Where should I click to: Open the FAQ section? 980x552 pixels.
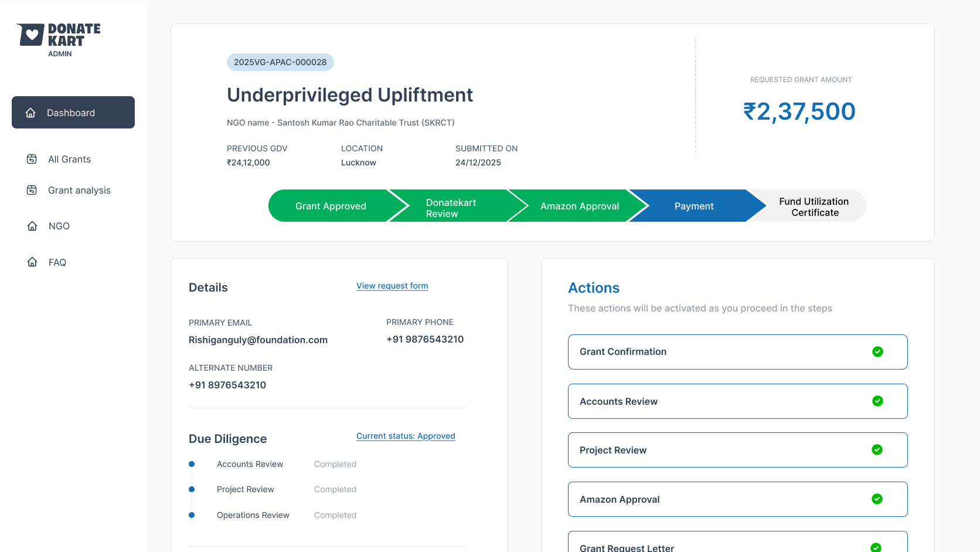(57, 262)
